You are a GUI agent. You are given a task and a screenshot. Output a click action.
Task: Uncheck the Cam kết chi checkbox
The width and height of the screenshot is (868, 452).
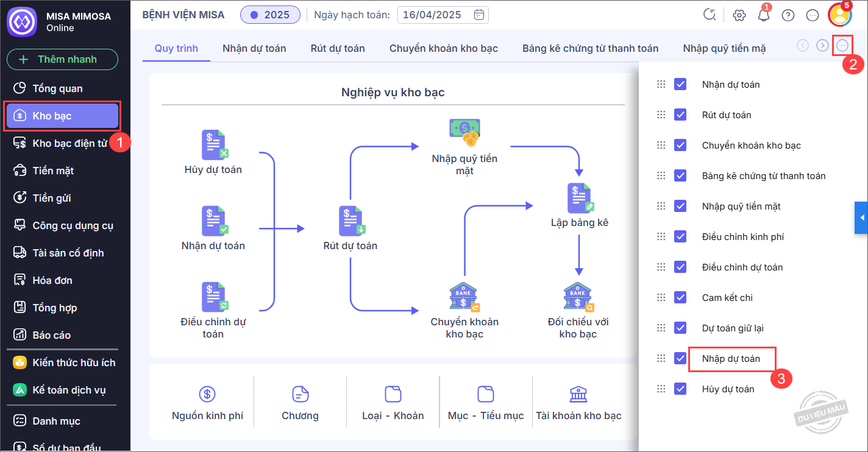(680, 297)
